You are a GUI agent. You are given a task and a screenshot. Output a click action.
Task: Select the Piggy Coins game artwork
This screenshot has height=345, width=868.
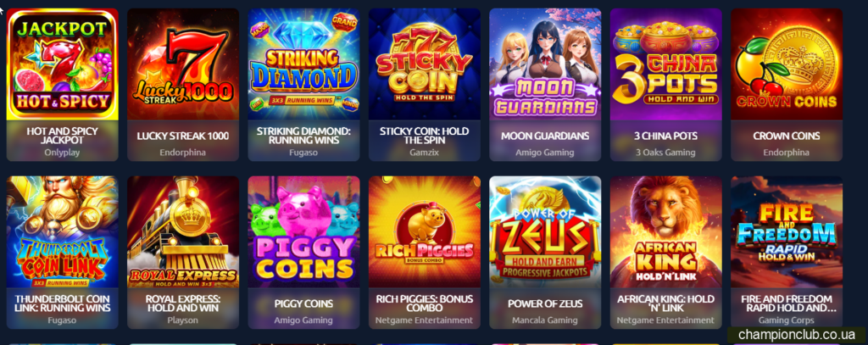303,232
